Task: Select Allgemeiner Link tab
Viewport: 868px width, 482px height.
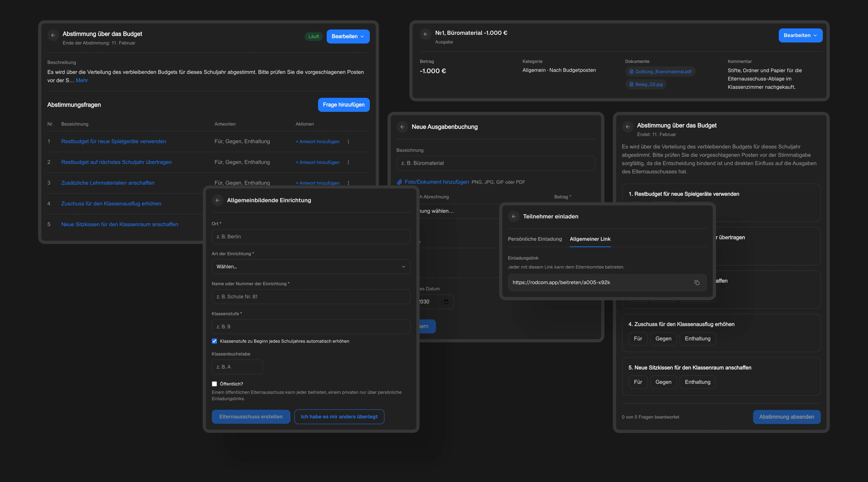Action: (x=590, y=239)
